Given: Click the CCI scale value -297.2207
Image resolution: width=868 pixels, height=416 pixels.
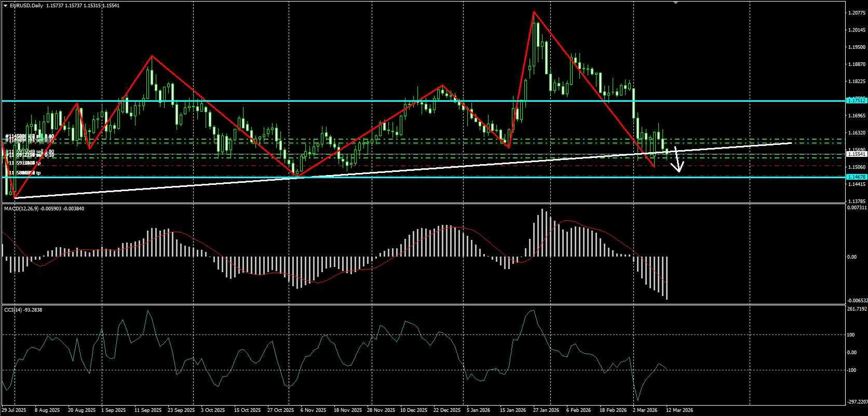Looking at the screenshot, I should click(x=857, y=401).
